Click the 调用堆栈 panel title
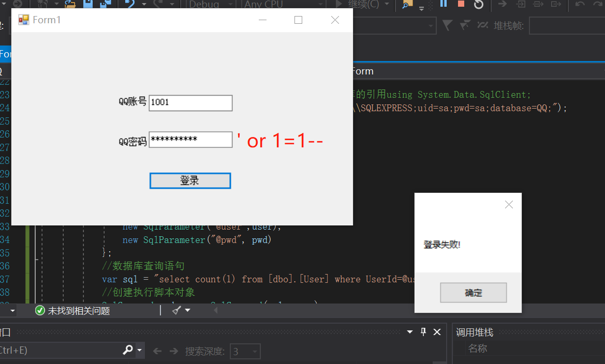This screenshot has height=364, width=605. click(x=475, y=332)
